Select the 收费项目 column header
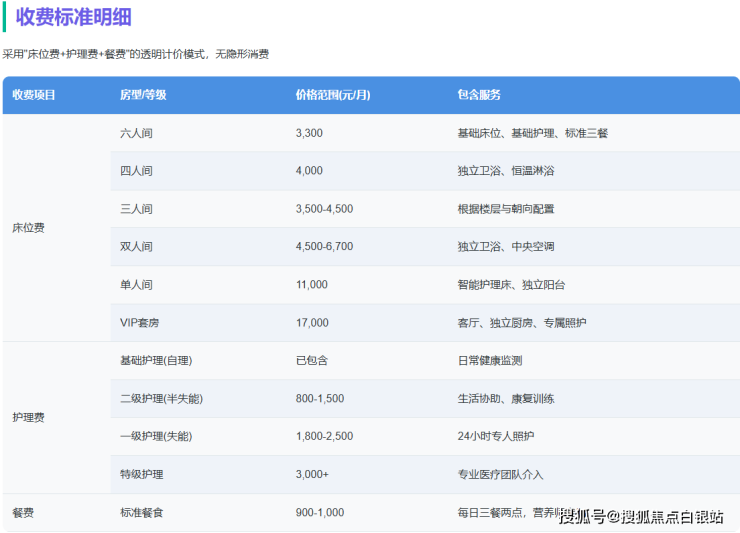 click(34, 95)
